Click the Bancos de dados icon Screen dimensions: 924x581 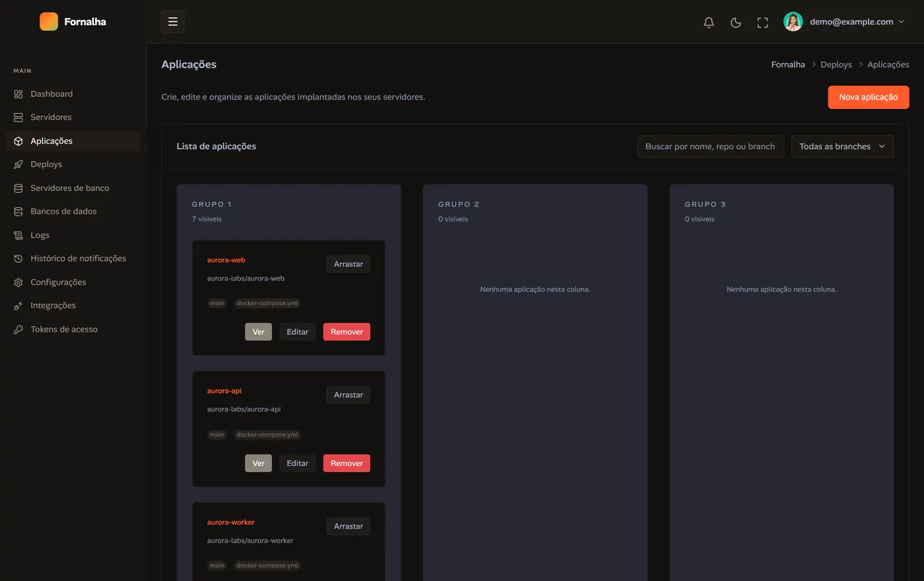tap(18, 212)
